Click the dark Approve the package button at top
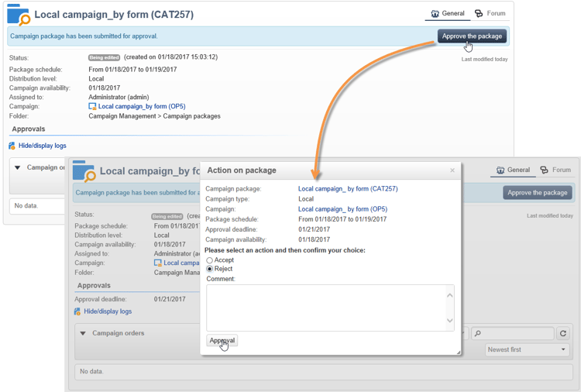This screenshot has width=581, height=392. pos(473,36)
